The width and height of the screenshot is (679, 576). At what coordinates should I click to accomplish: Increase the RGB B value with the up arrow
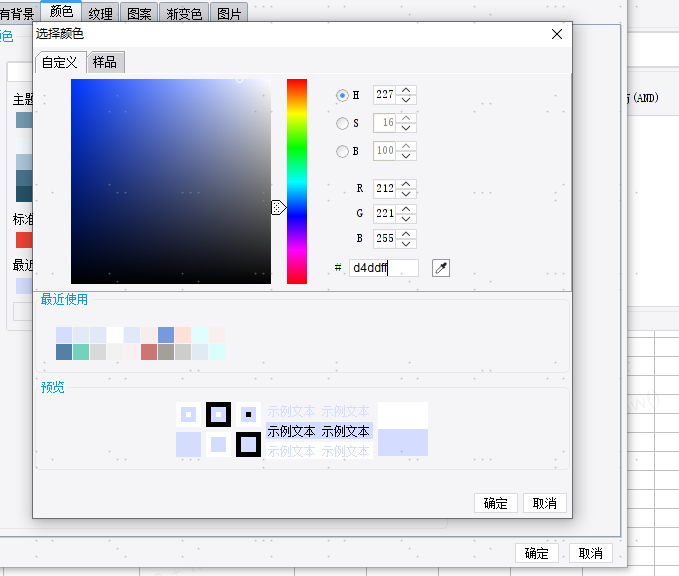(x=406, y=234)
